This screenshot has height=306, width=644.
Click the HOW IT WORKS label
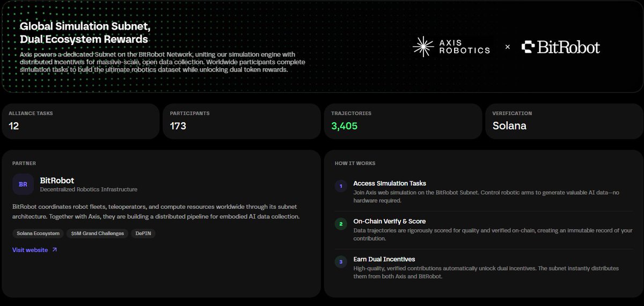355,163
